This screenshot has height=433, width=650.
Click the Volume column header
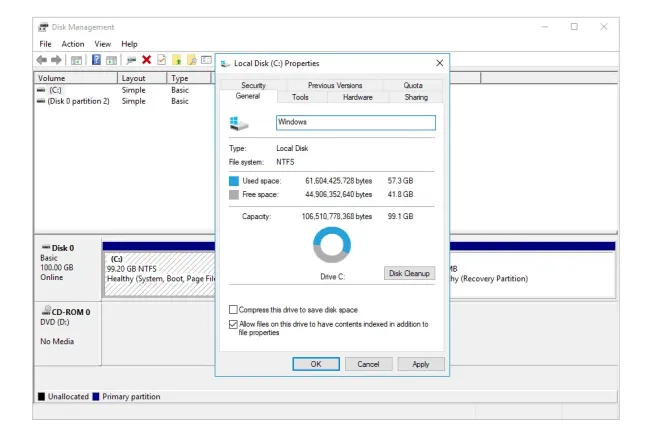(x=75, y=78)
